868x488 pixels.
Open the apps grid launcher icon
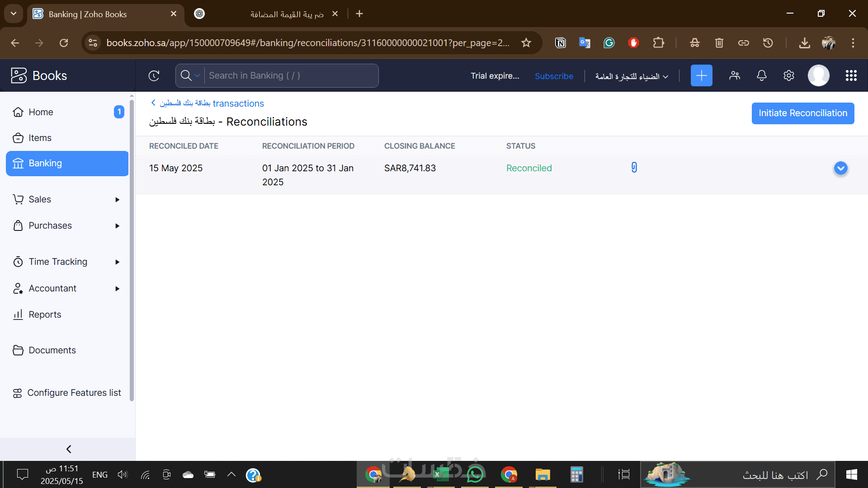(x=851, y=75)
